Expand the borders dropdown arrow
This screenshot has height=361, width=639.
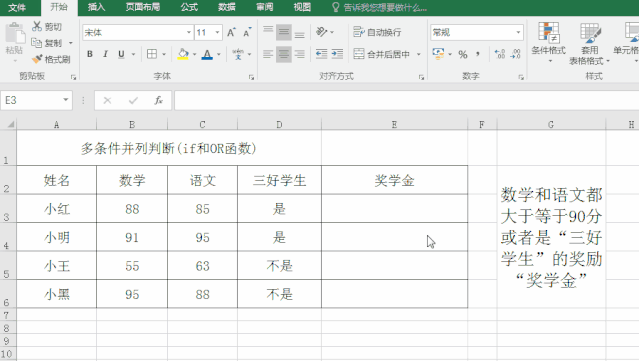click(164, 54)
